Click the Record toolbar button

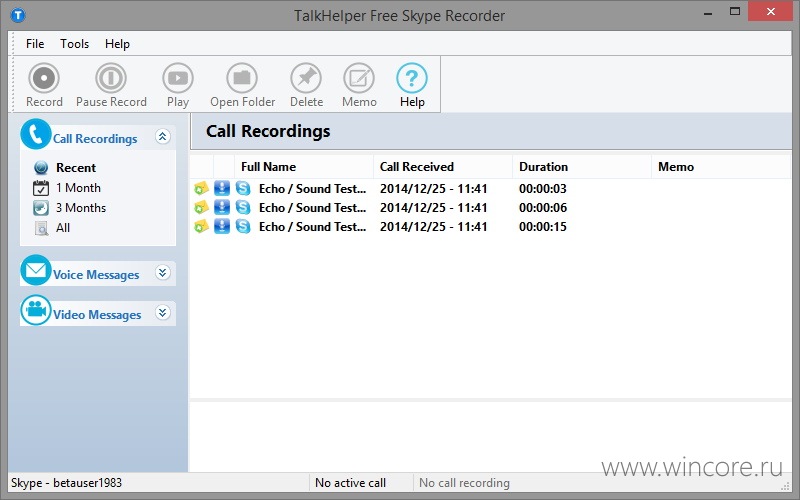(x=44, y=85)
